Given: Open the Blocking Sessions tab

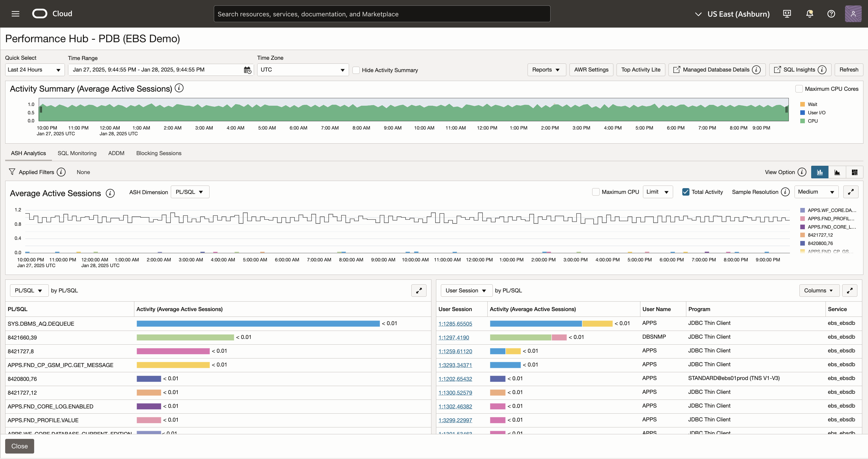Looking at the screenshot, I should point(159,153).
